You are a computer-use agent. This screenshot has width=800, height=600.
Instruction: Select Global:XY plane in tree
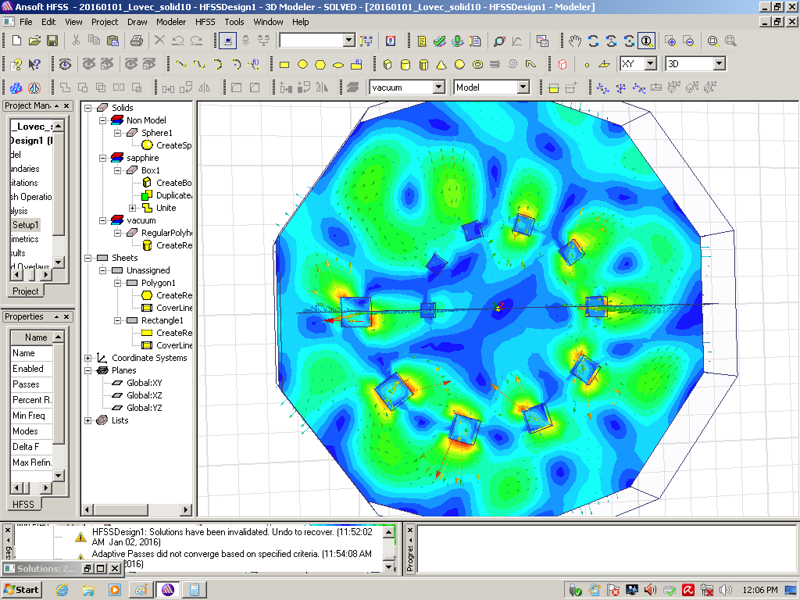pos(143,383)
